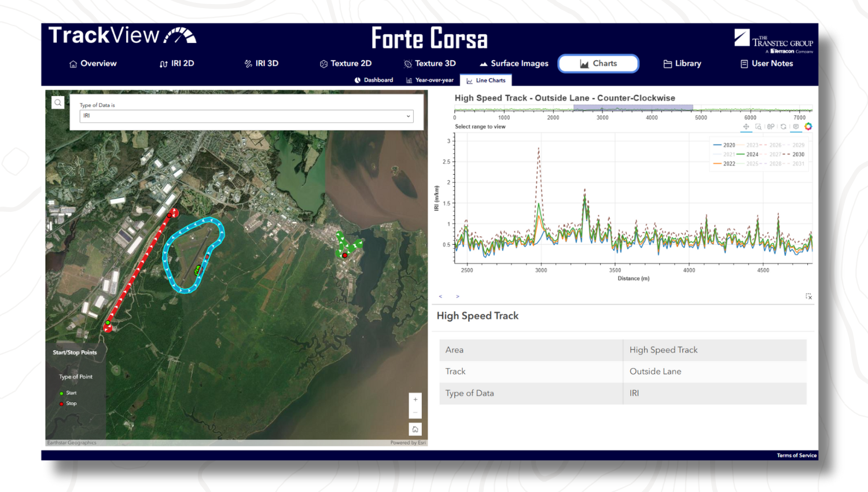
Task: Click the chart Reset icon
Action: point(784,126)
